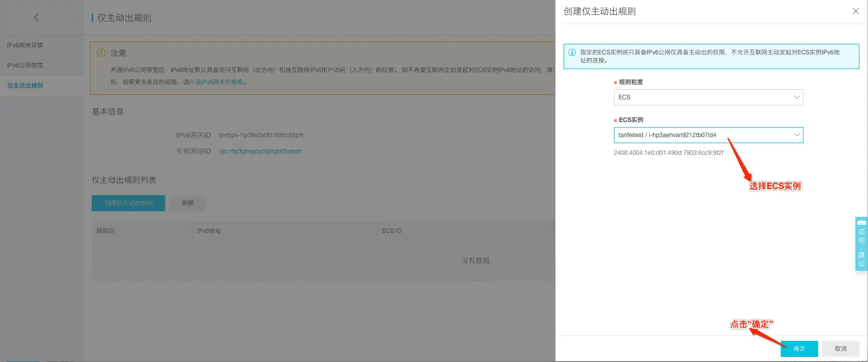Select 仅主动出规则 in the sidebar
This screenshot has height=362, width=868.
click(x=25, y=86)
